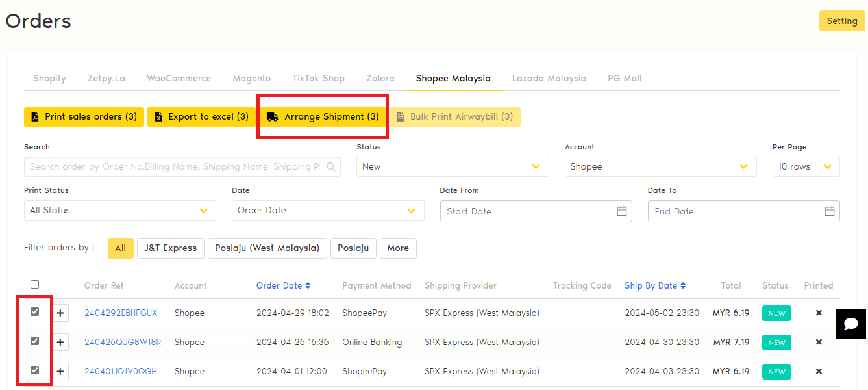Click the chat bubble support icon
Image resolution: width=868 pixels, height=390 pixels.
851,324
